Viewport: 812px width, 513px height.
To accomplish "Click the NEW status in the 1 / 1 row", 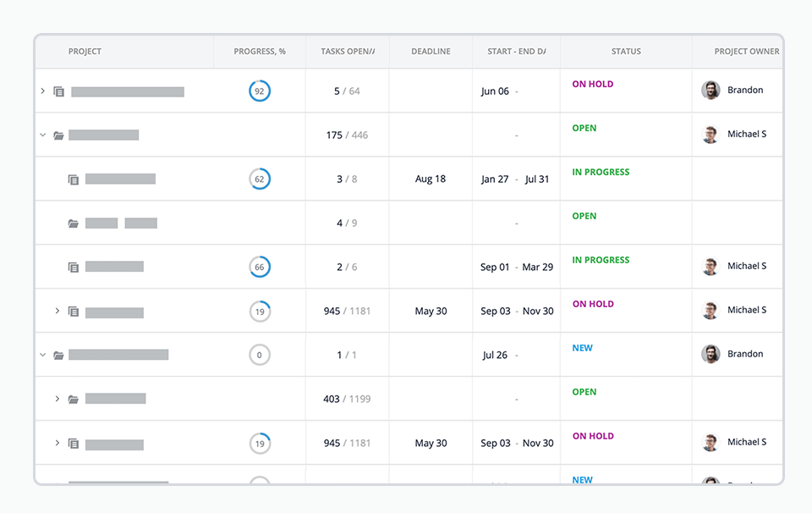I will pos(582,348).
